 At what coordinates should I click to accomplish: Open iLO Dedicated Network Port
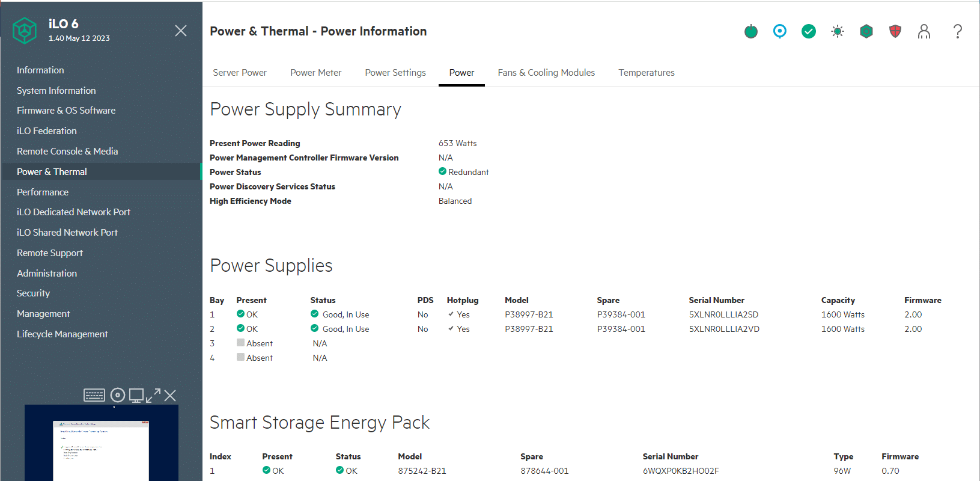73,212
